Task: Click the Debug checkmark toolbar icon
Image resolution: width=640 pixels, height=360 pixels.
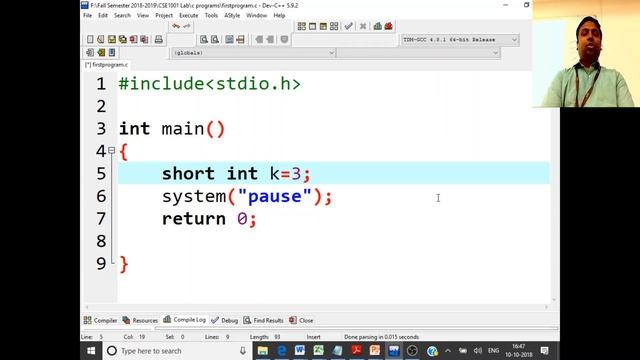Action: [x=348, y=27]
